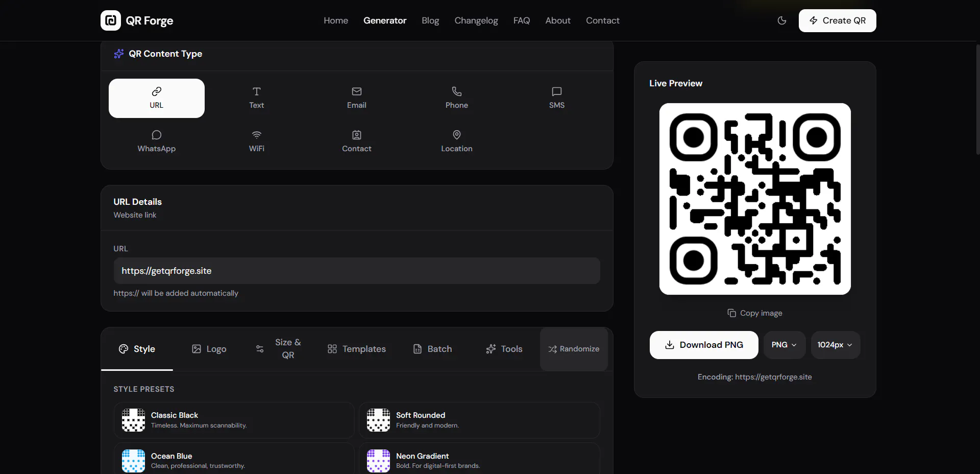
Task: Toggle dark mode moon icon
Action: pos(782,20)
